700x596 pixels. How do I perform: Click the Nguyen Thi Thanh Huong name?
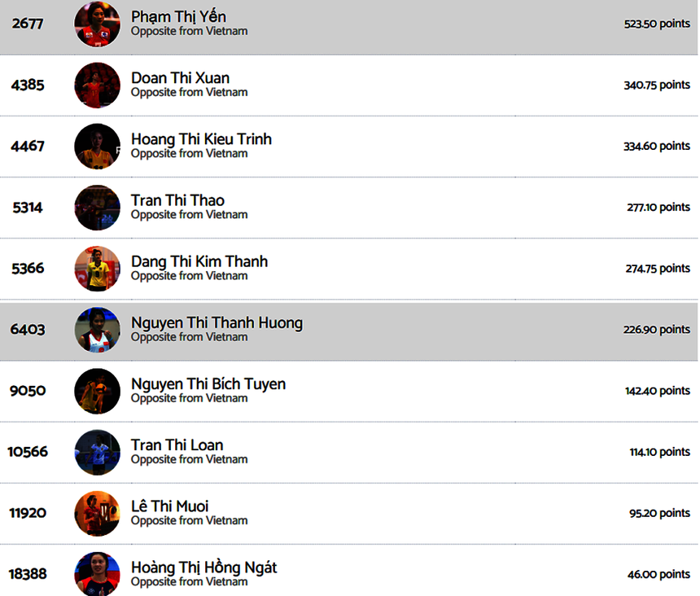click(217, 322)
